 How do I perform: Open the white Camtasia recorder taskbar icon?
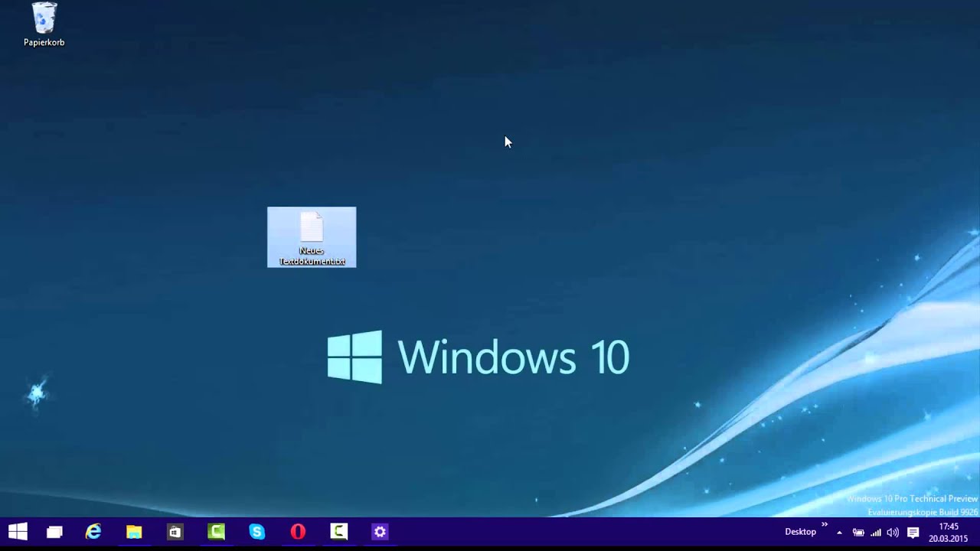pos(339,532)
